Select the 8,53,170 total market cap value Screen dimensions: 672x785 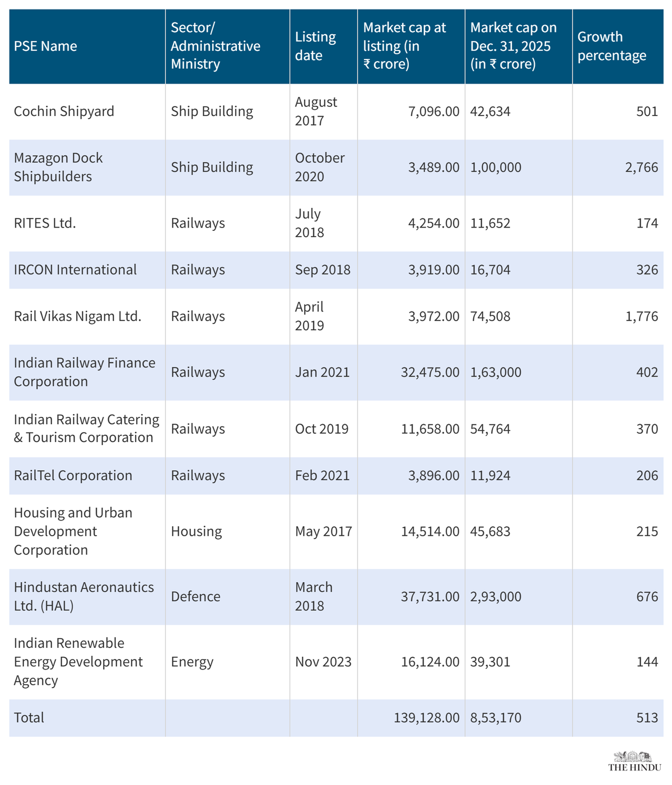496,718
